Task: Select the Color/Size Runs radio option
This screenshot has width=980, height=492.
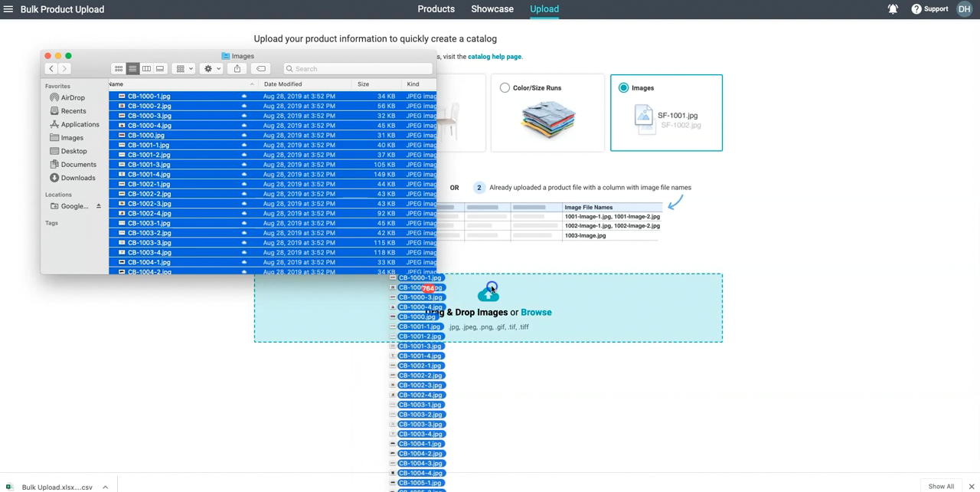Action: point(505,88)
